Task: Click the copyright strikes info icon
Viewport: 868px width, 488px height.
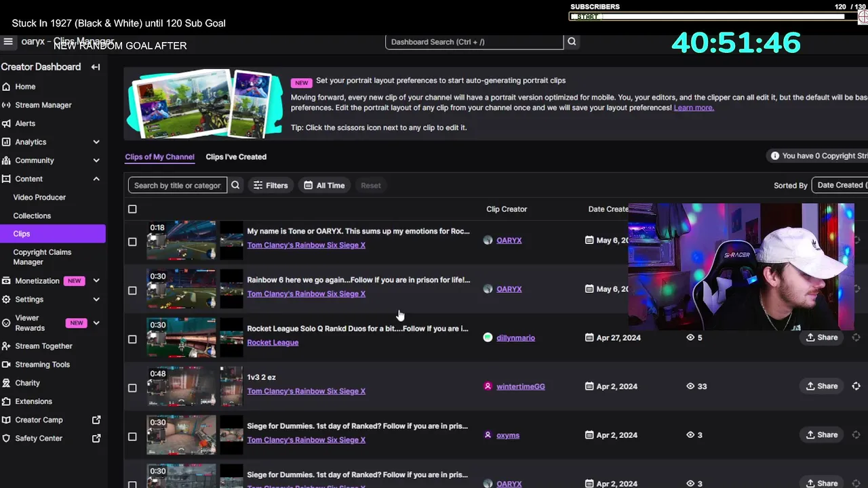Action: tap(774, 156)
